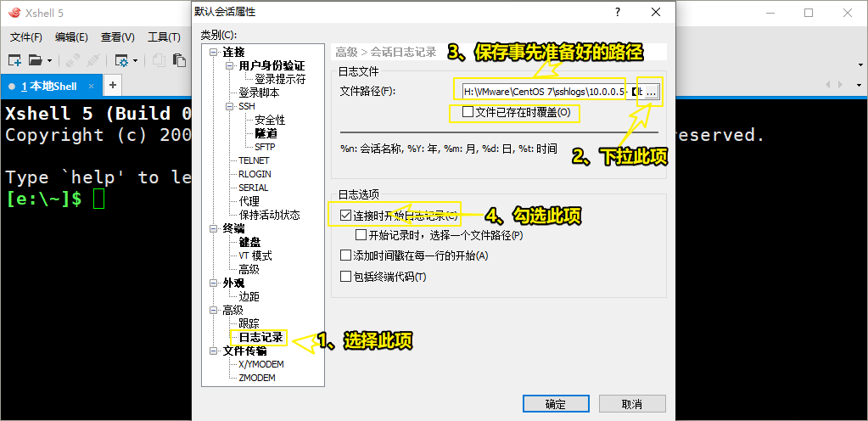Select 跟踪 tree item
The height and width of the screenshot is (421, 868).
[x=249, y=323]
